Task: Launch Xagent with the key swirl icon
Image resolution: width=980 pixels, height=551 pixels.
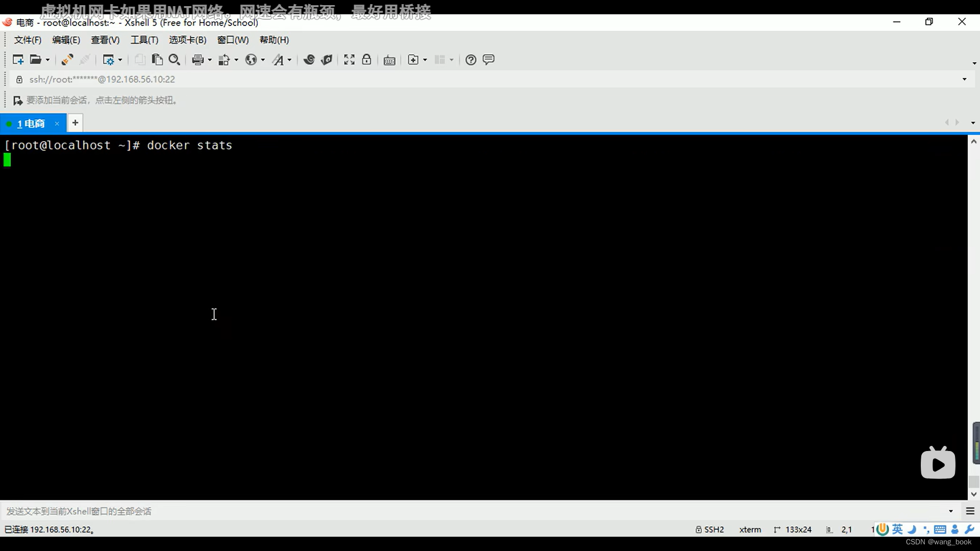Action: pos(327,60)
